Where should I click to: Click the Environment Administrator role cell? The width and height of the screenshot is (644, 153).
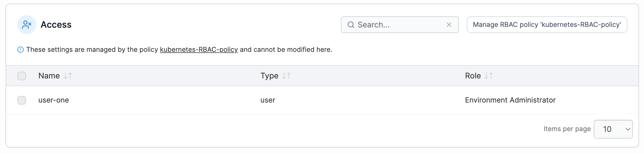pos(510,100)
